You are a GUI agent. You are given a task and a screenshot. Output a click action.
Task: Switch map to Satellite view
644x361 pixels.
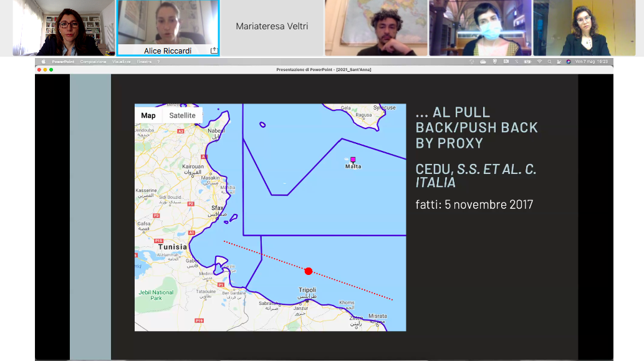tap(182, 115)
